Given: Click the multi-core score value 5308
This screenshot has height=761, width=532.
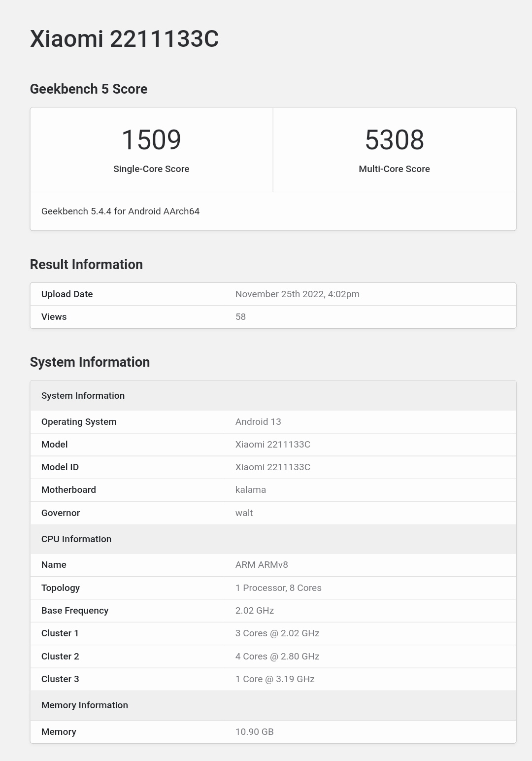Looking at the screenshot, I should [x=395, y=140].
